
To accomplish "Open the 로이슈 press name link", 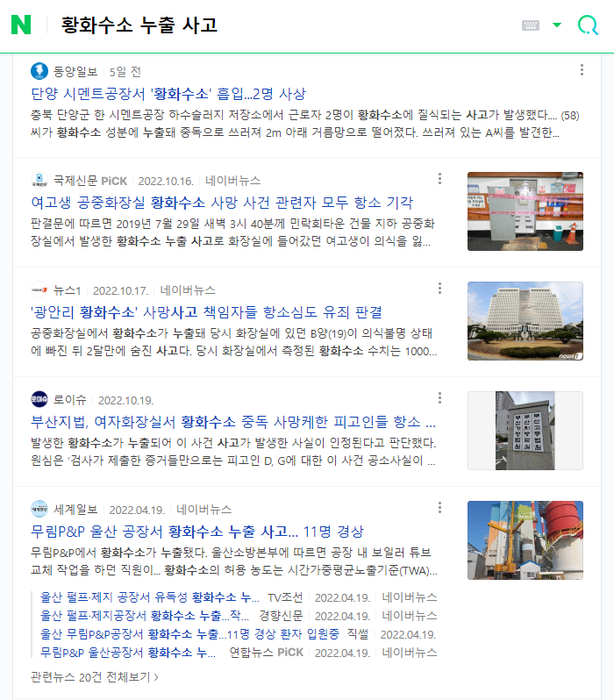I will click(x=69, y=400).
